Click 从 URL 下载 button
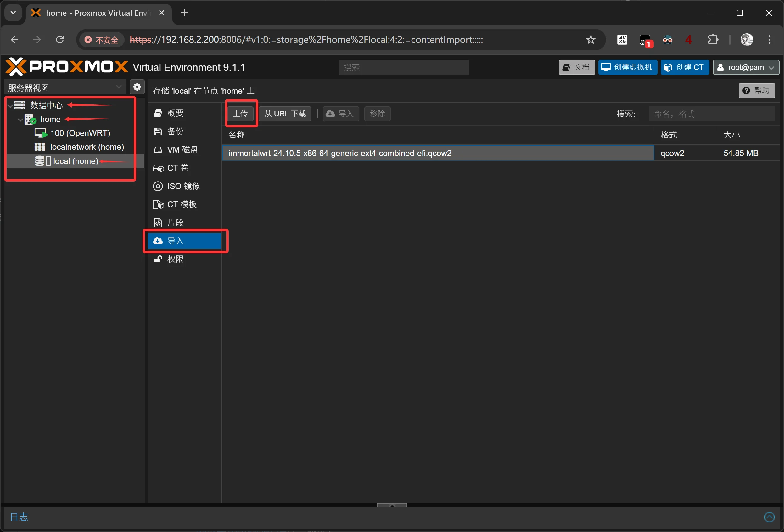 [285, 114]
